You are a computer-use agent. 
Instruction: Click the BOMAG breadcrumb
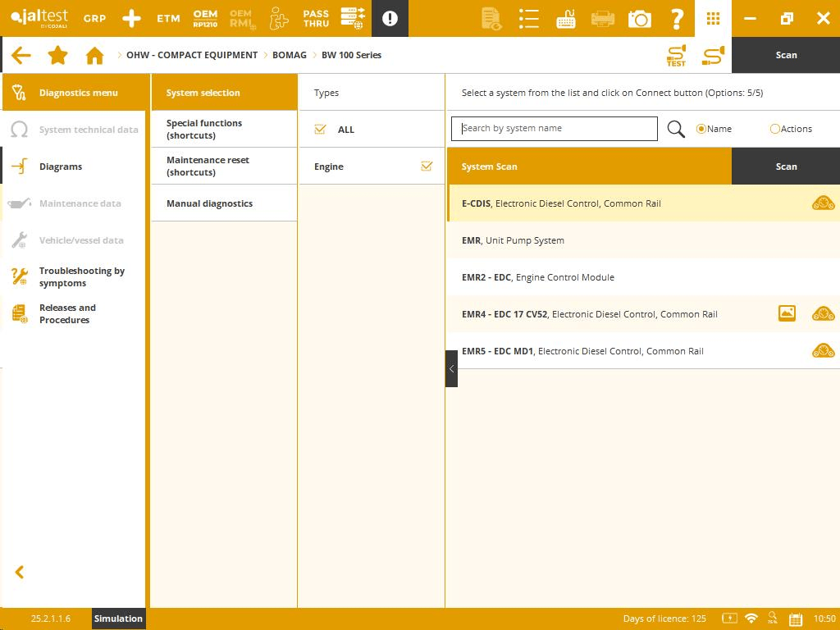click(x=289, y=55)
